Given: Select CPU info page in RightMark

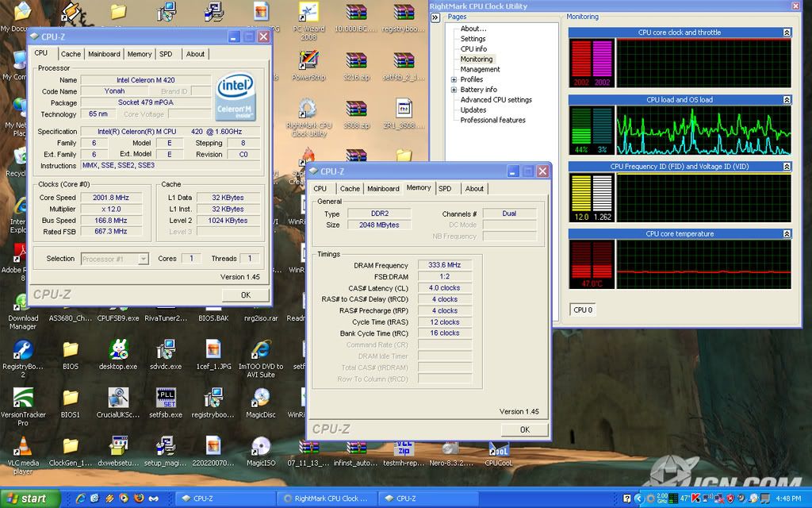Looking at the screenshot, I should pos(474,48).
